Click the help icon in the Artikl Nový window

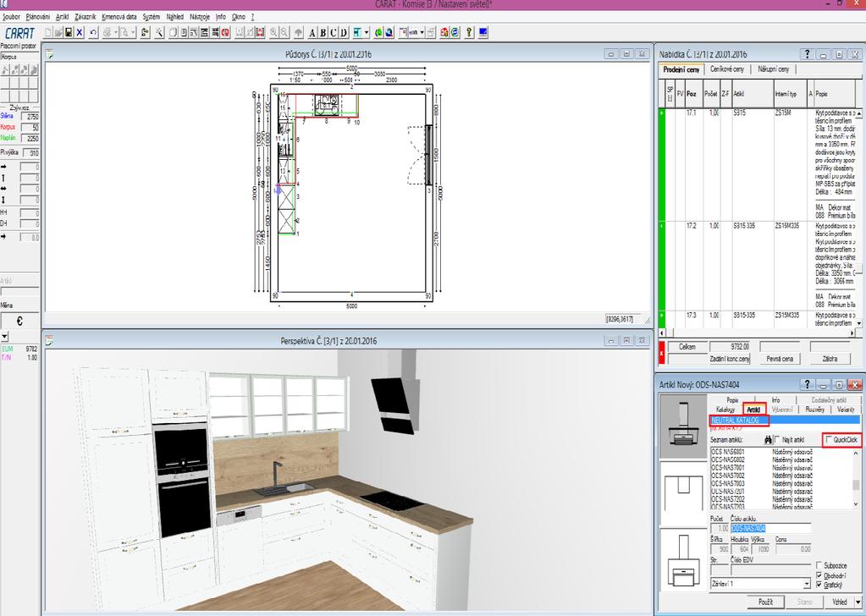tap(807, 384)
